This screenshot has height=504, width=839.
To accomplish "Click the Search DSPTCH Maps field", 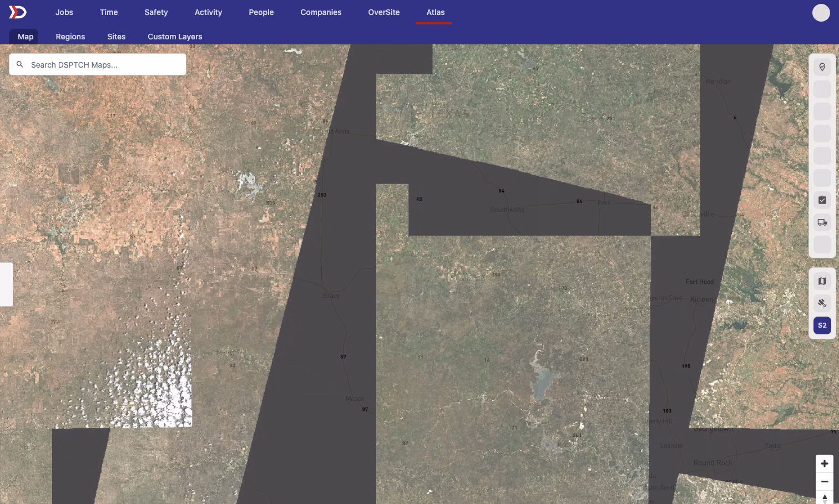I will click(98, 64).
